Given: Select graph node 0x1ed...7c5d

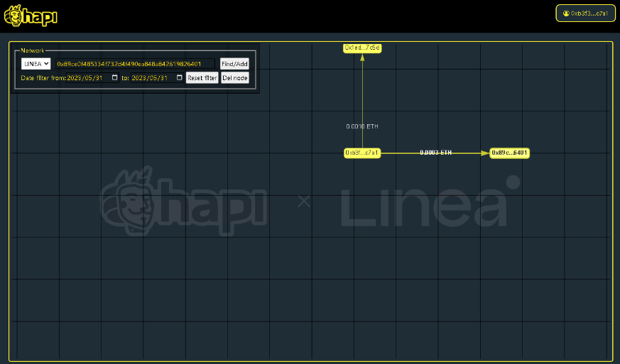Looking at the screenshot, I should point(362,48).
